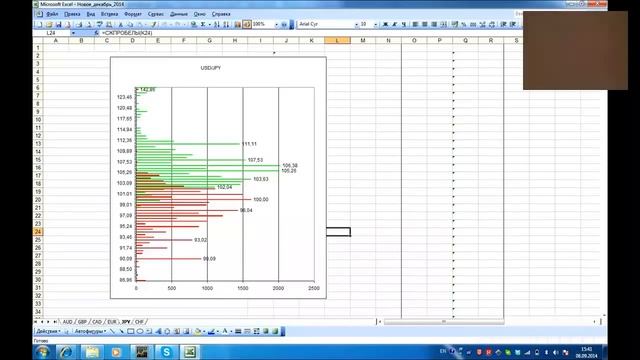640x360 pixels.
Task: Open the Окно menu
Action: (200, 14)
